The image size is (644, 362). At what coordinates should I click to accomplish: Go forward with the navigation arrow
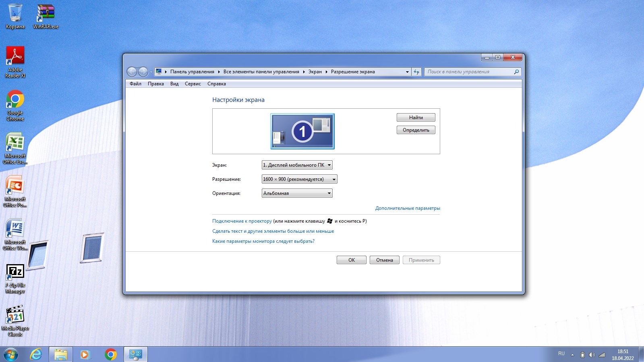coord(143,72)
